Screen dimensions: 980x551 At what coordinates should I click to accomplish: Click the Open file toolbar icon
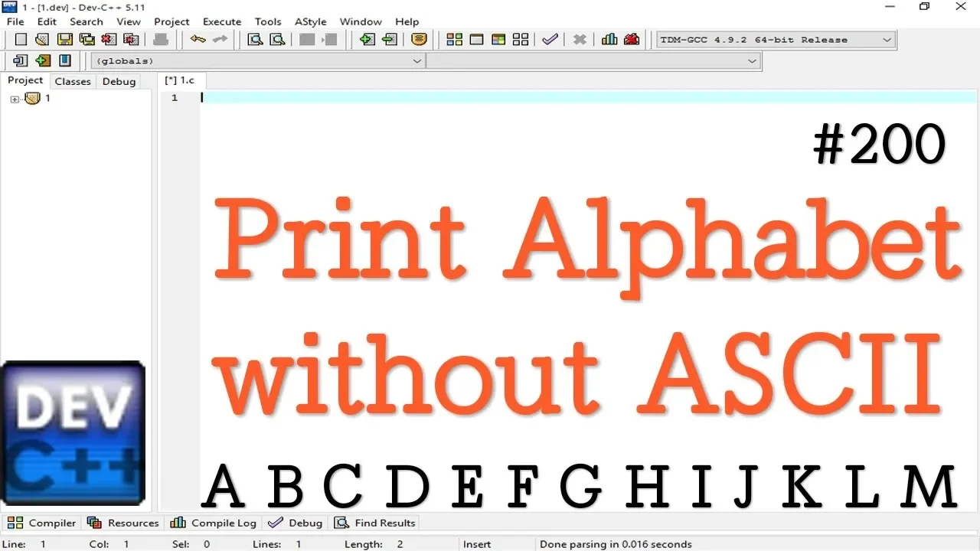click(43, 40)
